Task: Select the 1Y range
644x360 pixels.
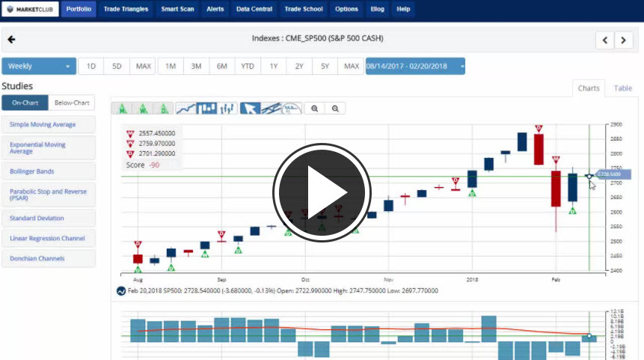Action: (x=274, y=66)
